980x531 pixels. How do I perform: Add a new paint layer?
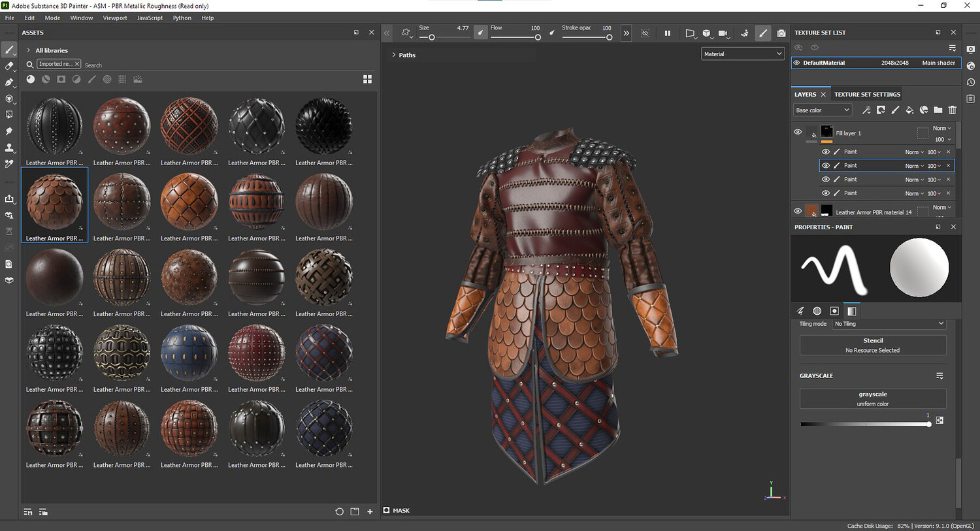tap(895, 110)
